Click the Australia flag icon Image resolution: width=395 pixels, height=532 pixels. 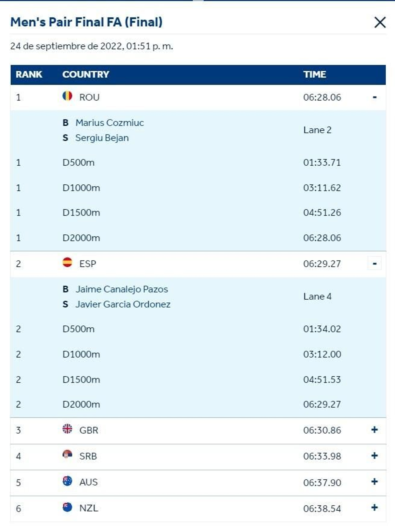pyautogui.click(x=67, y=481)
